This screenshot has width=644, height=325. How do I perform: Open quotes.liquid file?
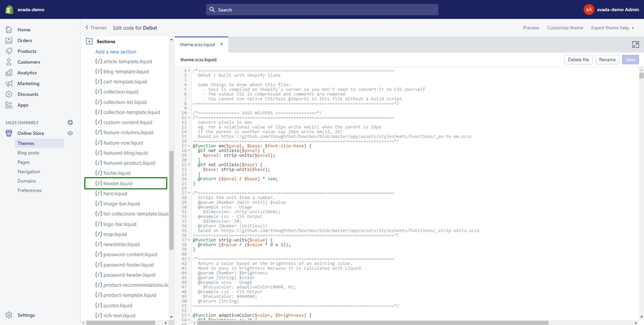[x=114, y=306]
